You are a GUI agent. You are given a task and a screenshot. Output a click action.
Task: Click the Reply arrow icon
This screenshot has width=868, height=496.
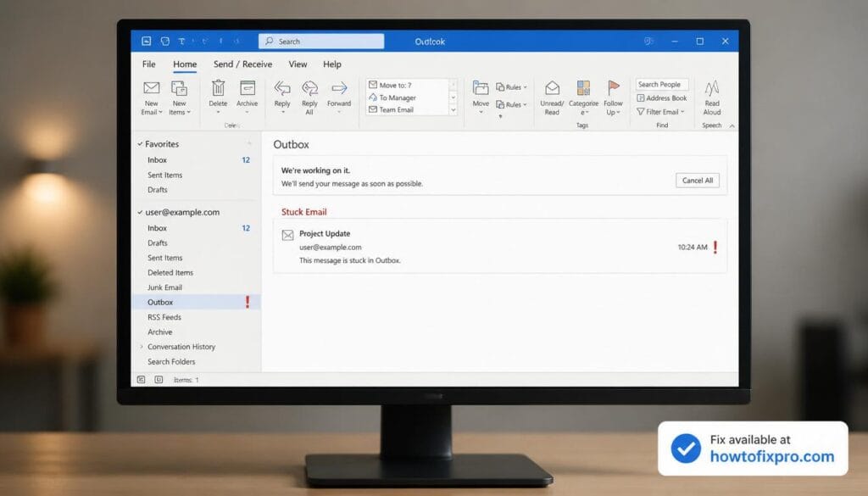282,88
